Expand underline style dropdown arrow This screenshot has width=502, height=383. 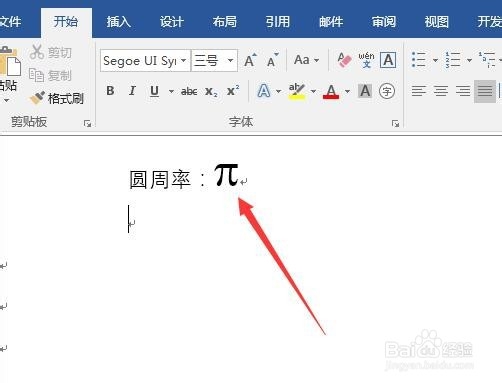coord(171,91)
